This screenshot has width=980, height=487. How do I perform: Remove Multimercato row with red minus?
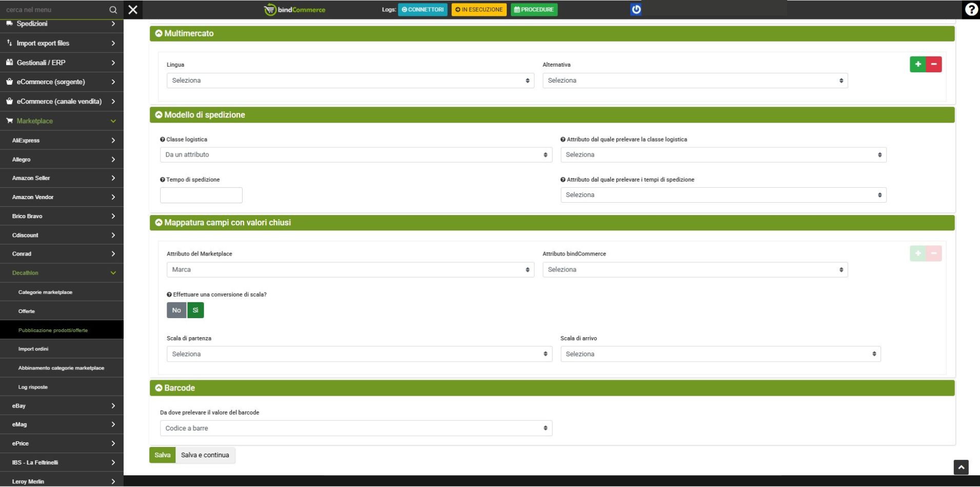coord(934,64)
